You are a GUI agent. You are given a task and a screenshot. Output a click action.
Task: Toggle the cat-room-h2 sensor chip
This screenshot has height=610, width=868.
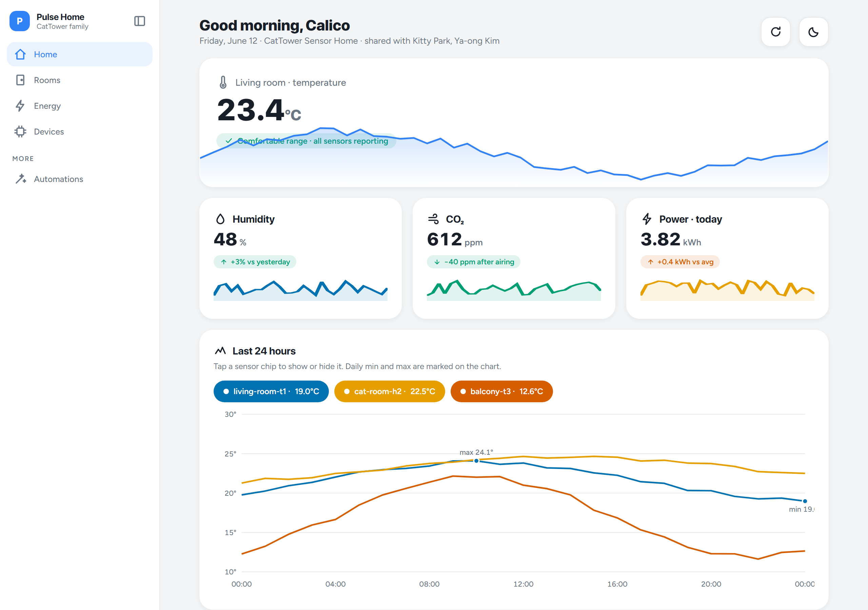(389, 391)
